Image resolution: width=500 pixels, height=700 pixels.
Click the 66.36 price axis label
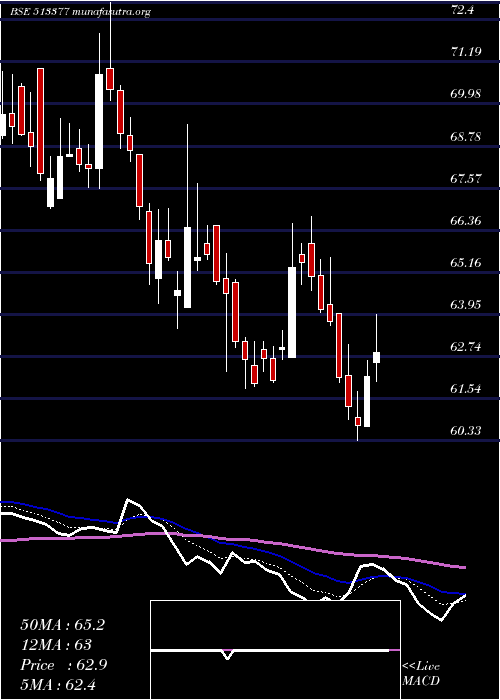point(466,220)
